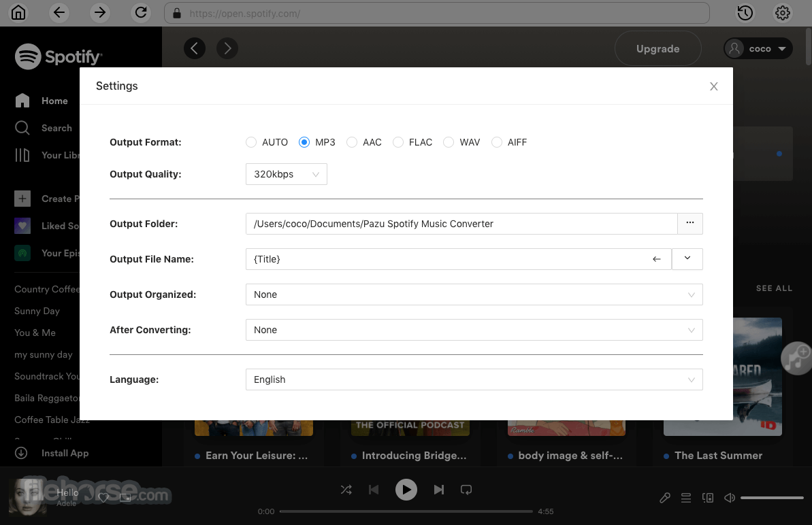Image resolution: width=812 pixels, height=525 pixels.
Task: Toggle repeat mode
Action: 466,490
